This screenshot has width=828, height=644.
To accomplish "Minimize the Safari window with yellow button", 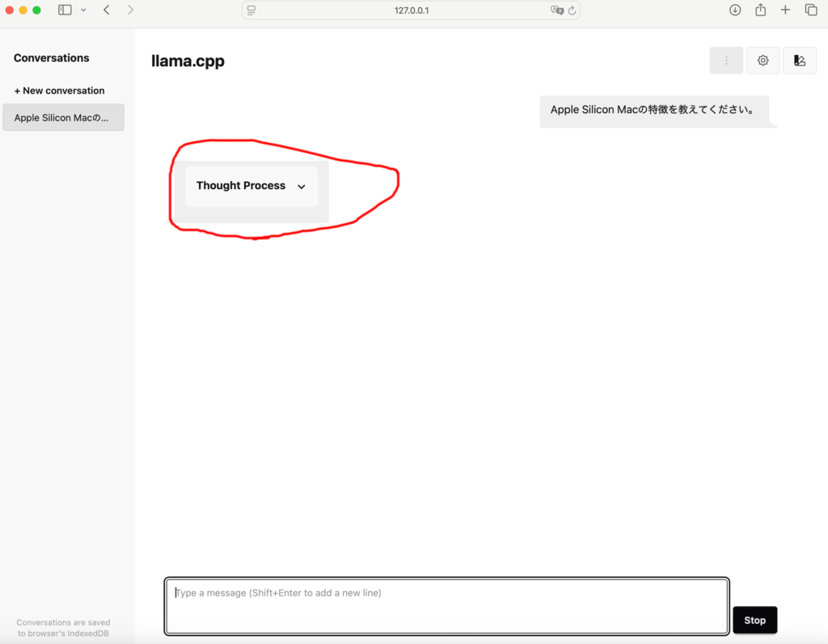I will point(23,10).
